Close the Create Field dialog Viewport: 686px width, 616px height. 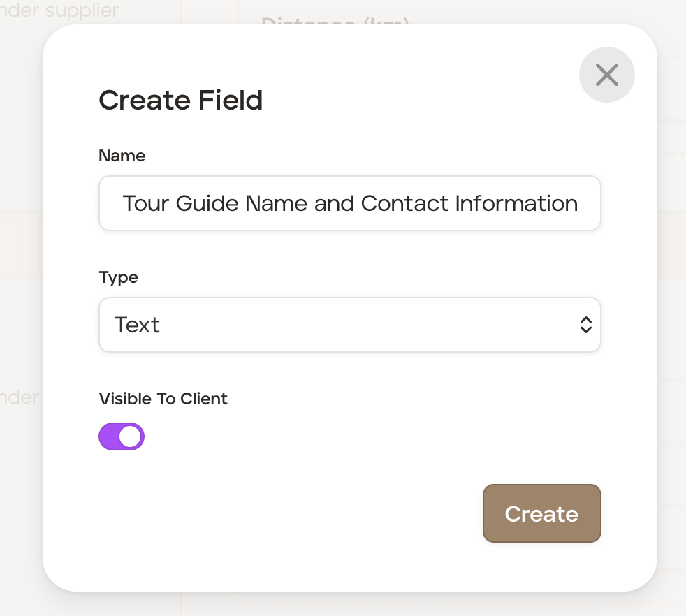606,75
